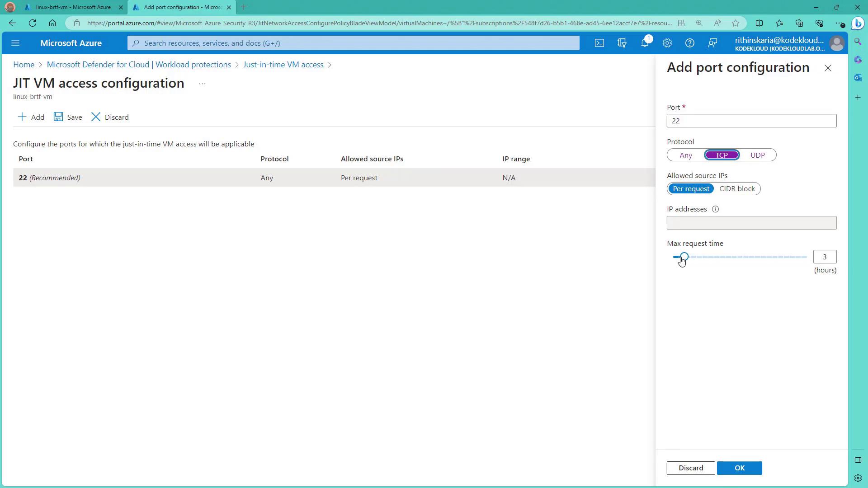The height and width of the screenshot is (488, 868).
Task: Select UDP protocol option
Action: click(757, 155)
